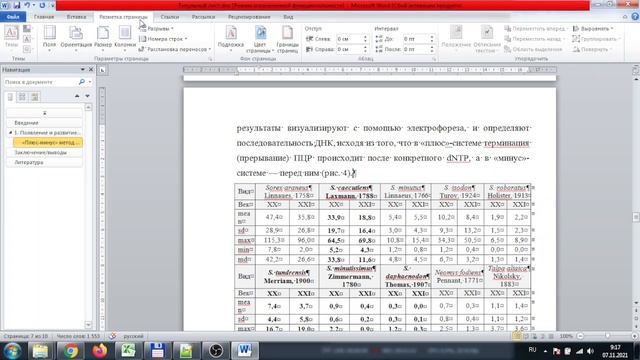Switch to the Рассылки tab
Image resolution: width=640 pixels, height=360 pixels.
tap(203, 17)
